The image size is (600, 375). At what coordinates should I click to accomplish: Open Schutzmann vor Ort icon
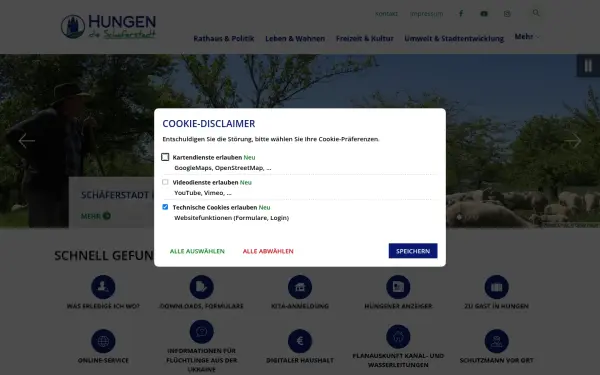click(496, 341)
